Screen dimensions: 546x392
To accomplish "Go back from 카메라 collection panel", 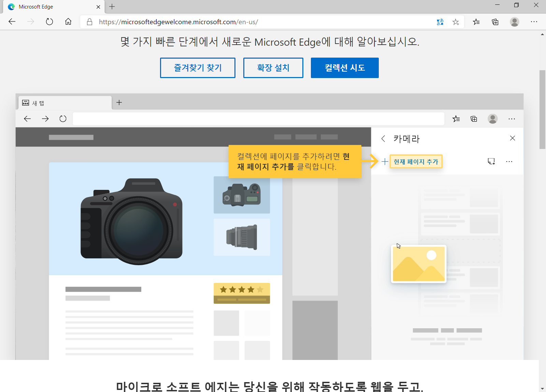I will click(383, 138).
